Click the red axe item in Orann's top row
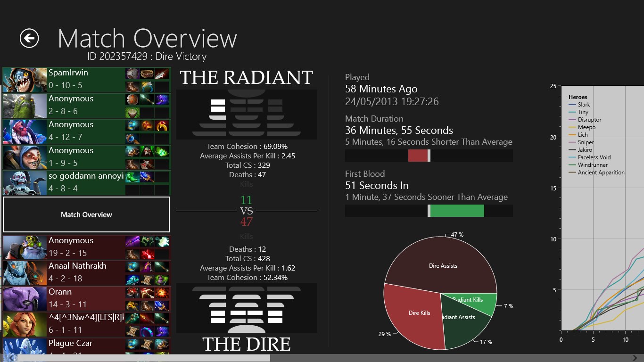The image size is (644, 362). (x=132, y=293)
